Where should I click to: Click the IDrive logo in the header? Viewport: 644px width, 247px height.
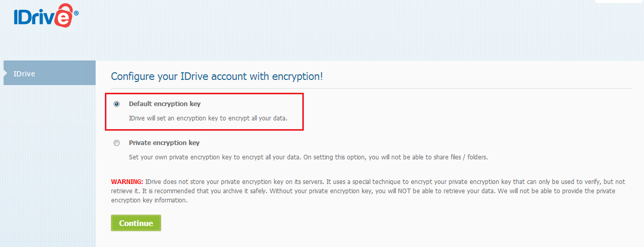tap(46, 15)
